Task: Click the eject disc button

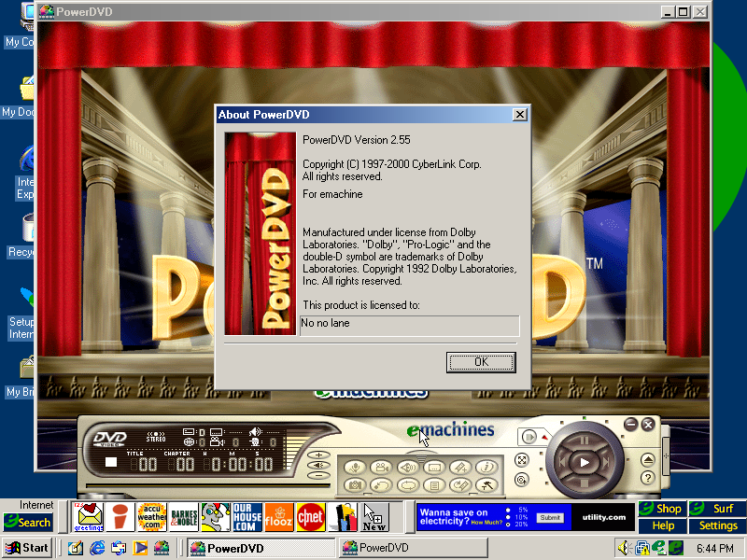Action: (x=647, y=459)
